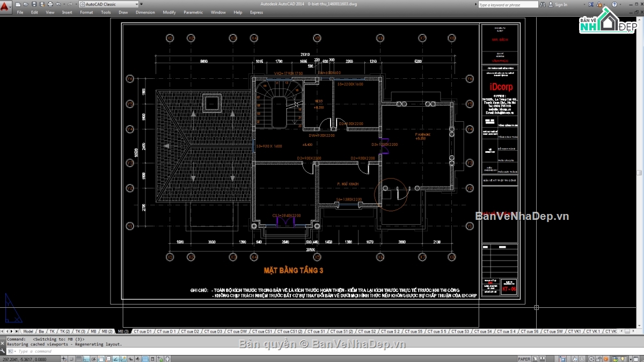
Task: Open the Parametric menu
Action: coord(193,12)
